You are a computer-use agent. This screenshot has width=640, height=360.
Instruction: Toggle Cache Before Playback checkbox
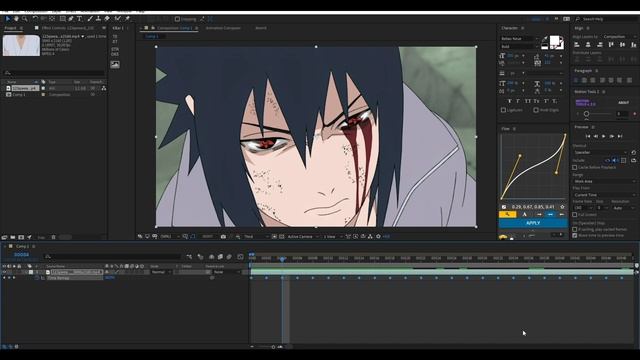coord(575,167)
